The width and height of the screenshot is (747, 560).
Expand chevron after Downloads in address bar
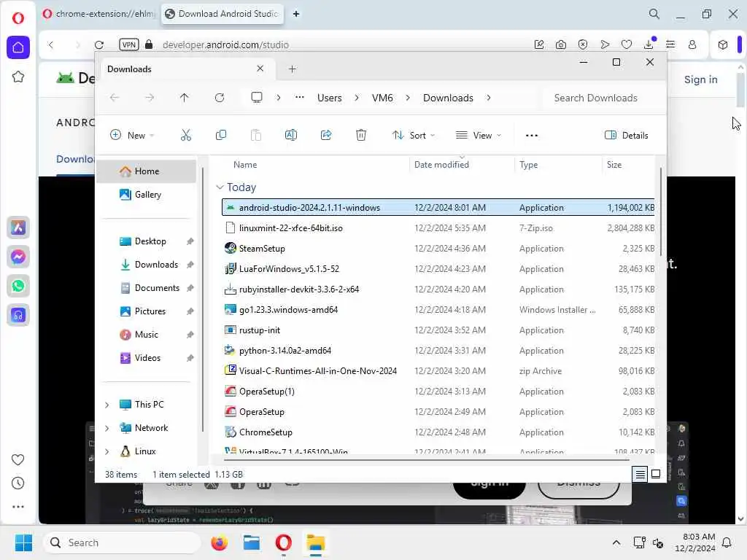489,98
